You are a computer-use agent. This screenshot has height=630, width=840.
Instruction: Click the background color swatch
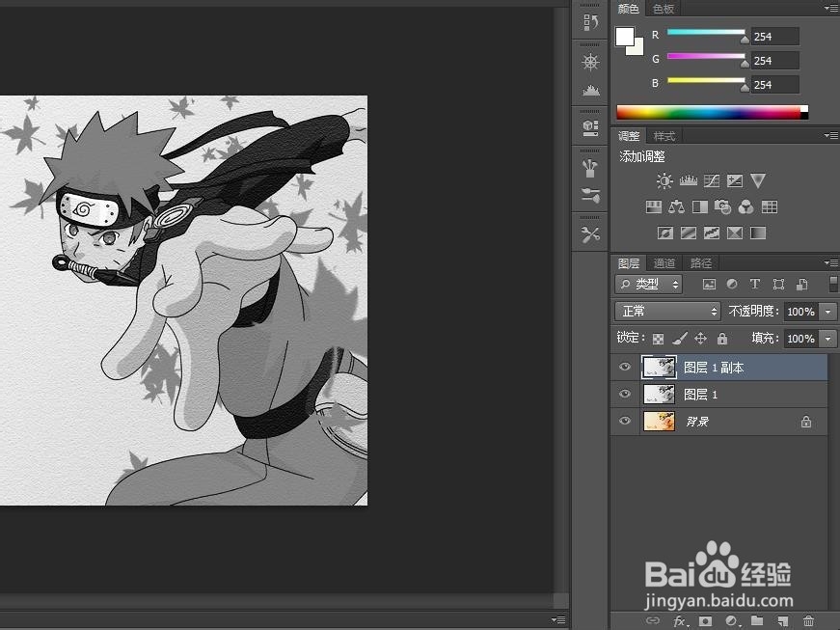tap(637, 49)
